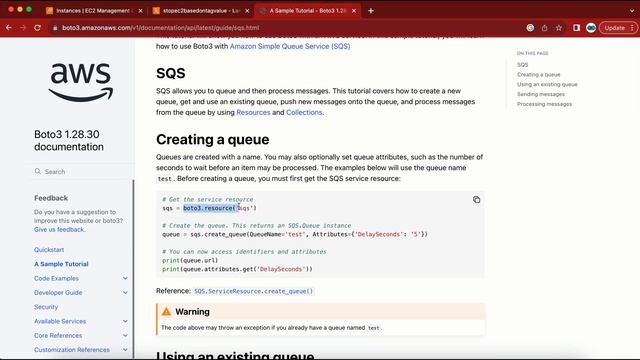Viewport: 640px width, 360px height.
Task: Open the browser side panel icon
Action: (576, 28)
